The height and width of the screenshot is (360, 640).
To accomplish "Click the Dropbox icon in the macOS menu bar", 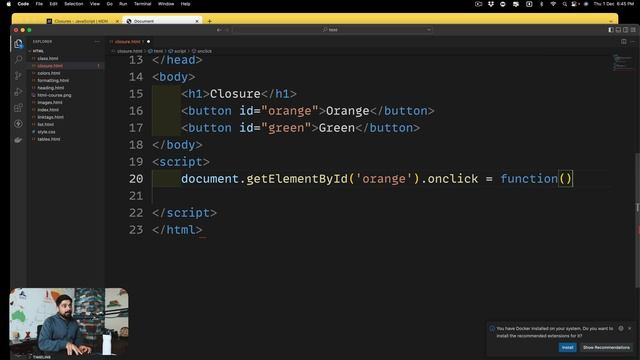I will point(491,4).
